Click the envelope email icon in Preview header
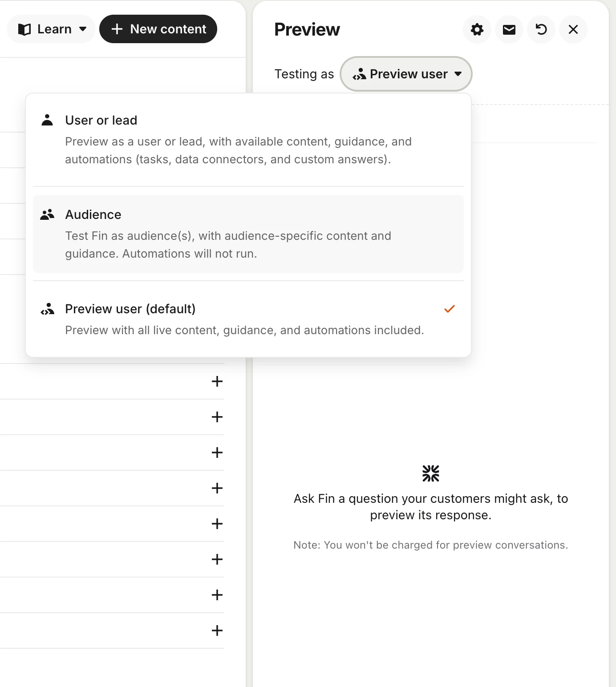Viewport: 616px width, 687px height. (x=509, y=29)
